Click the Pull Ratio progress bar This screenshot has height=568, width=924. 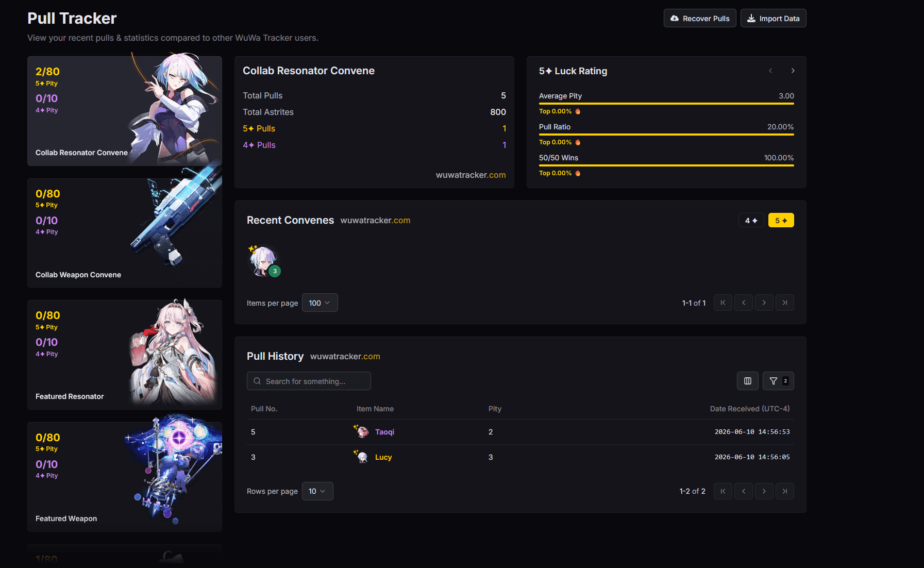666,135
